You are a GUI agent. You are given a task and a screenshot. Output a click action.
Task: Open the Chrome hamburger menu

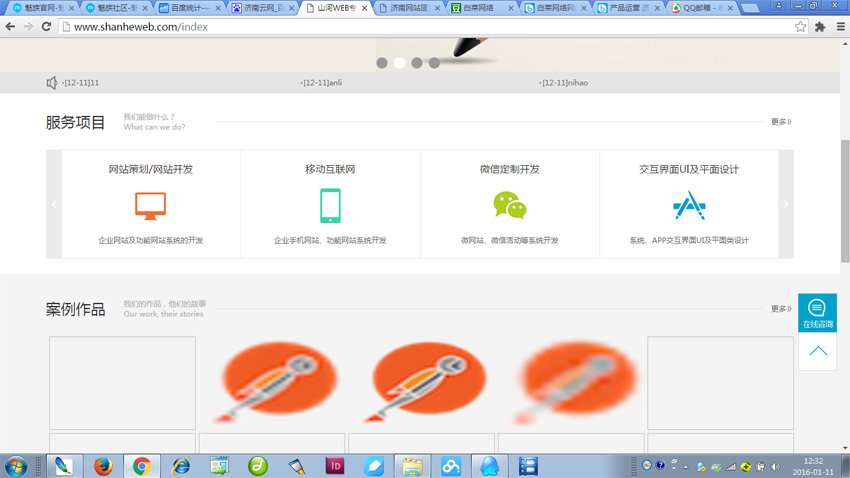pyautogui.click(x=840, y=27)
